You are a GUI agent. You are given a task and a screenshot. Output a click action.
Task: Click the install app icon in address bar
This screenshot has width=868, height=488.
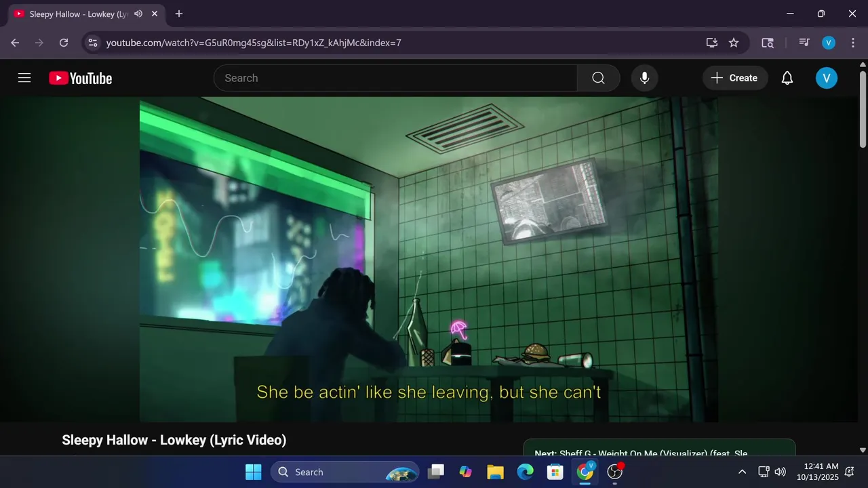click(x=711, y=43)
